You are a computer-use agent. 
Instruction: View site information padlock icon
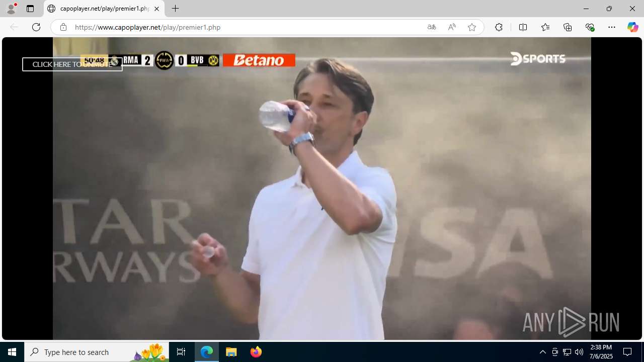(x=63, y=27)
